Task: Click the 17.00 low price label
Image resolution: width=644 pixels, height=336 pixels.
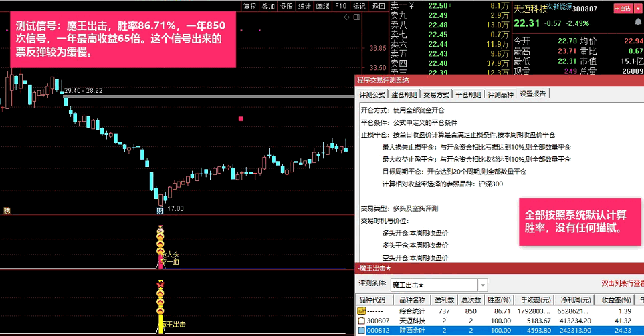Action: click(x=175, y=209)
